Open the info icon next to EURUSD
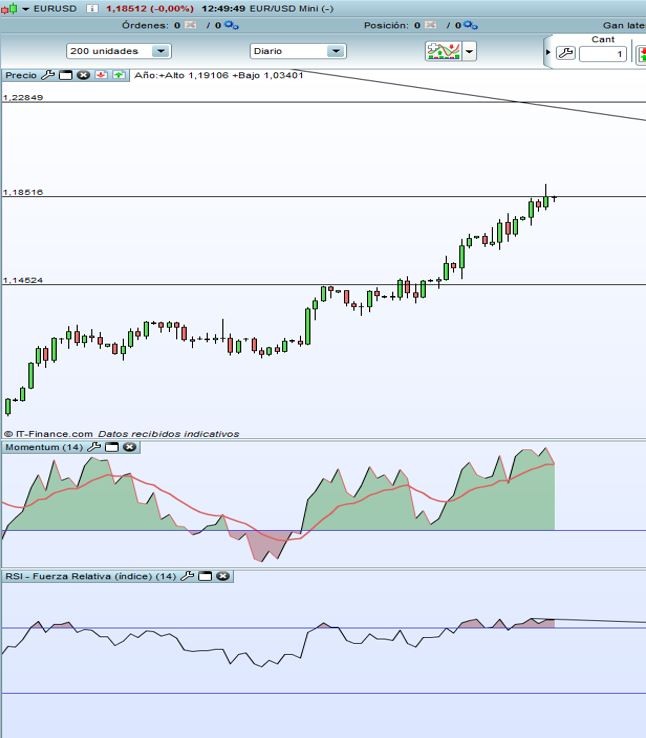The image size is (646, 738). click(x=92, y=8)
